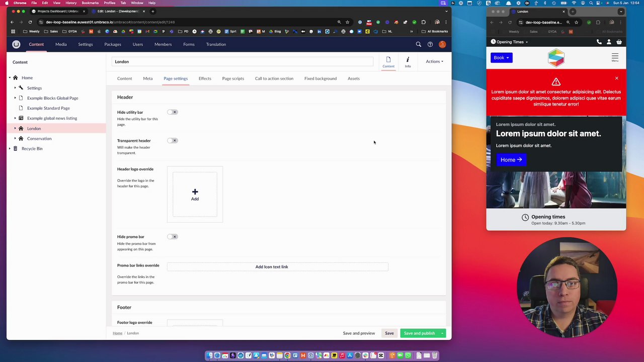Image resolution: width=644 pixels, height=362 pixels.
Task: Open the Media section
Action: (61, 44)
